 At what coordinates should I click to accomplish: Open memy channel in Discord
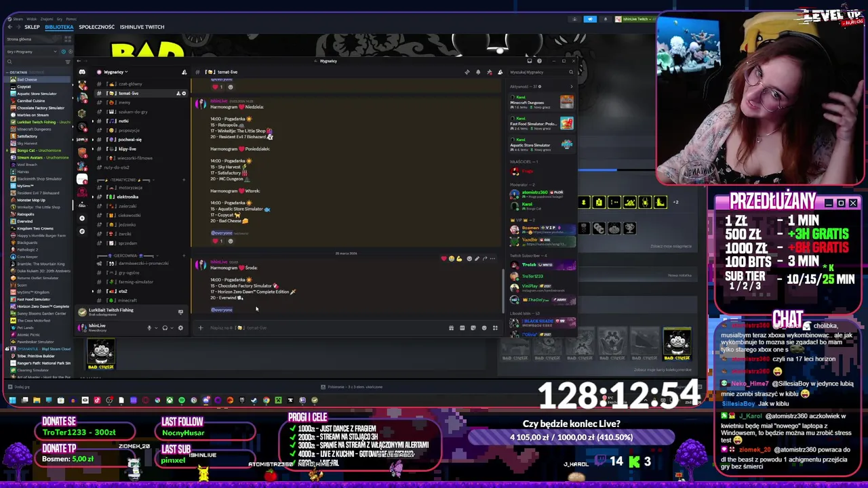[124, 102]
